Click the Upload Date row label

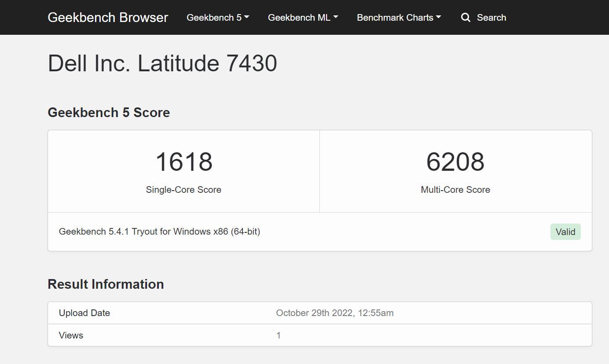click(x=84, y=313)
